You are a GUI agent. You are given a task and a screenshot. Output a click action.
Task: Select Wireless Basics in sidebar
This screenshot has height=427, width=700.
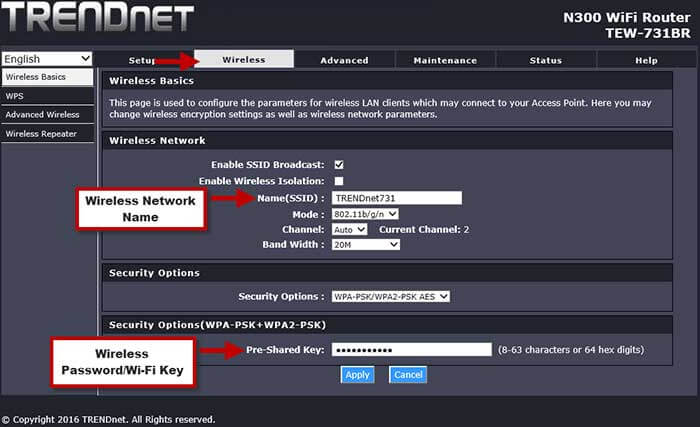[x=47, y=77]
